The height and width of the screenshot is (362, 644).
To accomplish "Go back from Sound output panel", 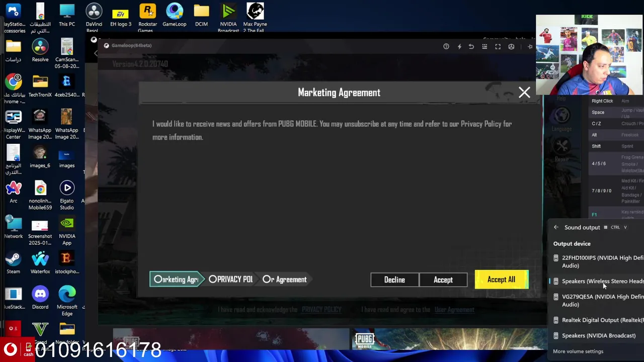I will (556, 227).
